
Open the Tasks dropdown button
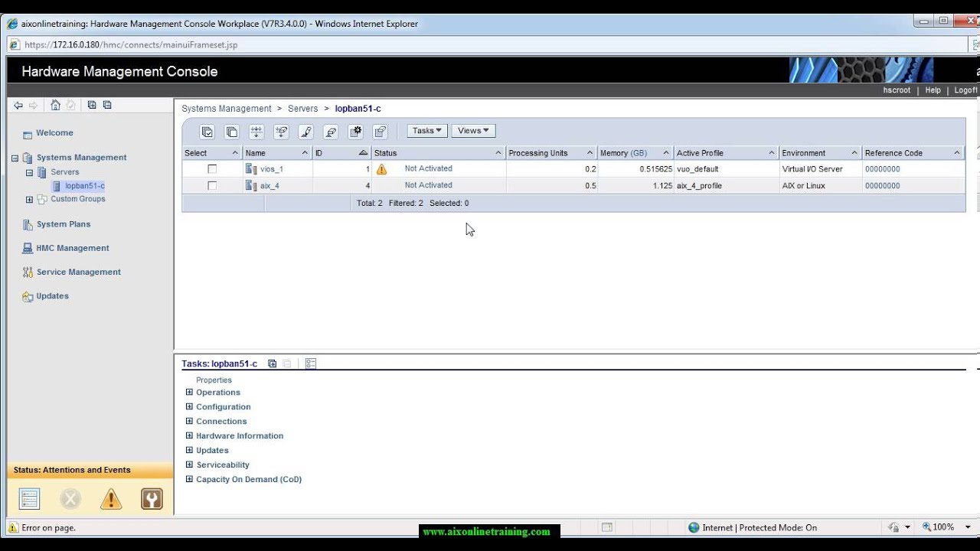coord(427,131)
